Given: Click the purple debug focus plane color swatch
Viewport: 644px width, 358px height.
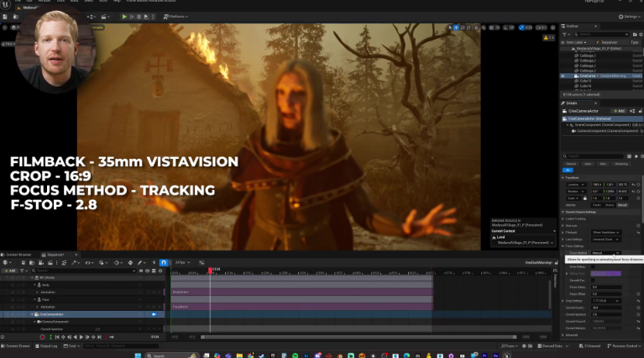Looking at the screenshot, I should coord(606,273).
